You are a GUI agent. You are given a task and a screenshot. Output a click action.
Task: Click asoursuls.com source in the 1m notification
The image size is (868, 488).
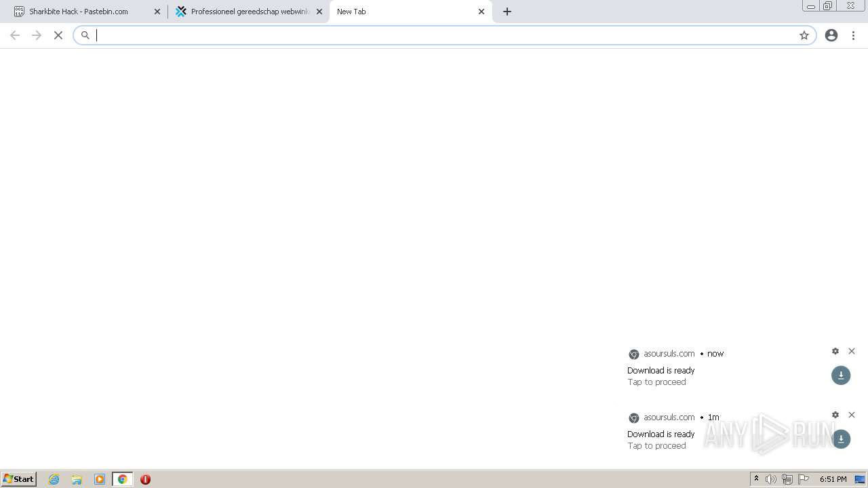[669, 417]
